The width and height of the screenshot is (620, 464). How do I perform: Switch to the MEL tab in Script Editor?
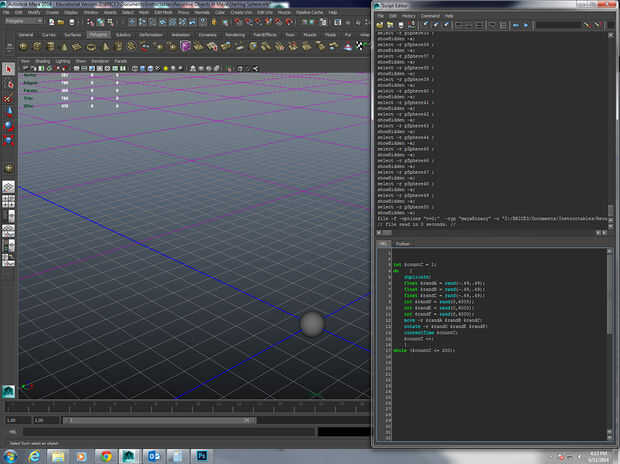383,242
